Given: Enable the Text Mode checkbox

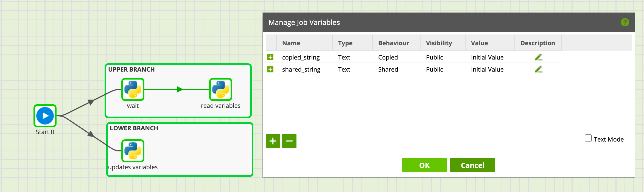Looking at the screenshot, I should pyautogui.click(x=588, y=138).
